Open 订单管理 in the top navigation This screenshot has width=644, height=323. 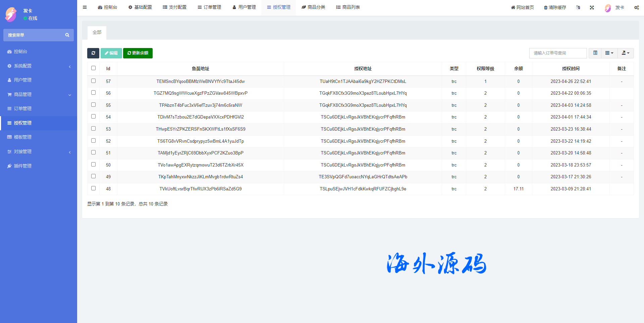(209, 7)
